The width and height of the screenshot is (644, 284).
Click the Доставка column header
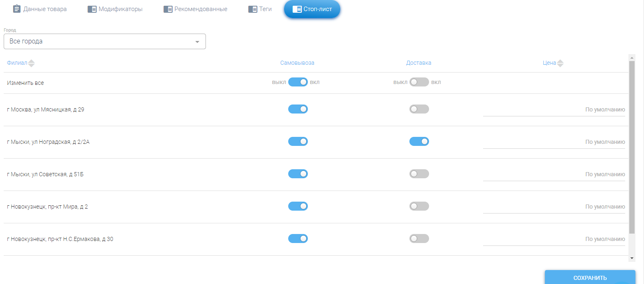coord(418,63)
